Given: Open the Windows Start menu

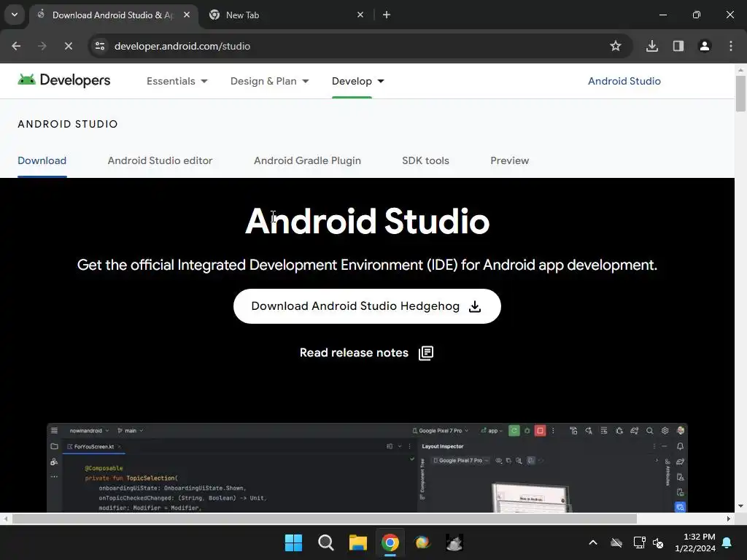Looking at the screenshot, I should pos(293,542).
